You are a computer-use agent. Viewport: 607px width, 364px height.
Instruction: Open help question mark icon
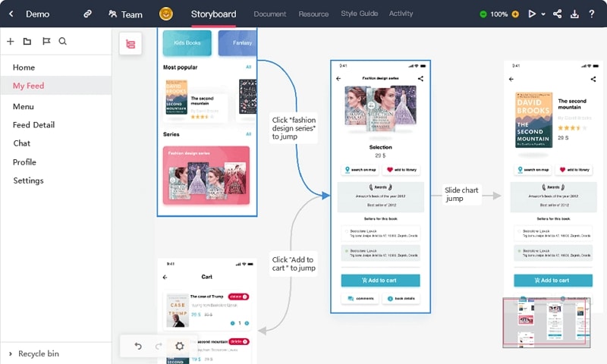592,14
